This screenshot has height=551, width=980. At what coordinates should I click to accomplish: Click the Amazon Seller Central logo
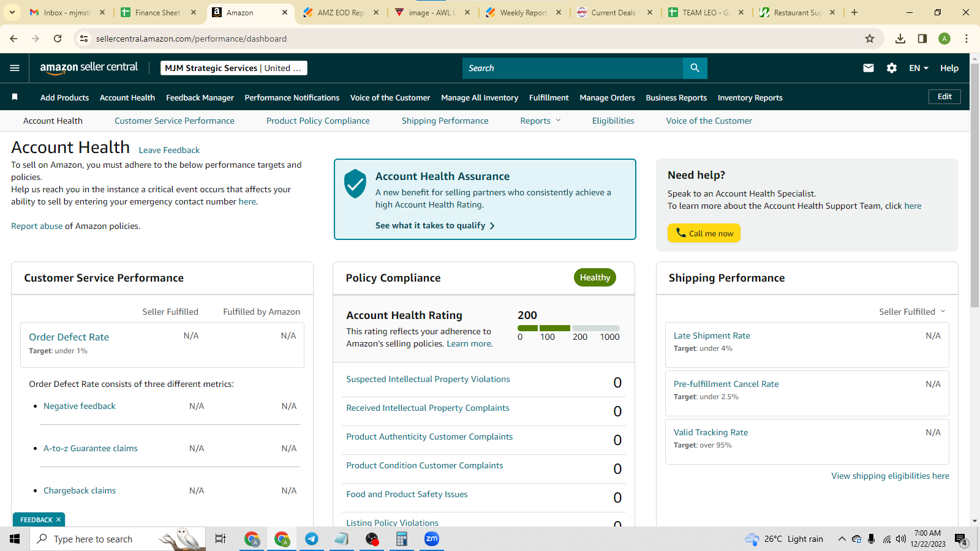[89, 68]
